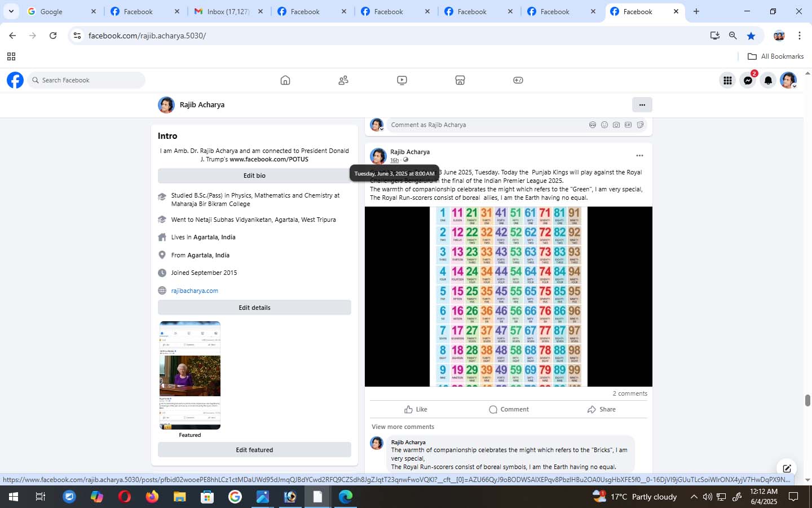The image size is (812, 508).
Task: Open the apps grid in bookmarks bar
Action: 11,56
